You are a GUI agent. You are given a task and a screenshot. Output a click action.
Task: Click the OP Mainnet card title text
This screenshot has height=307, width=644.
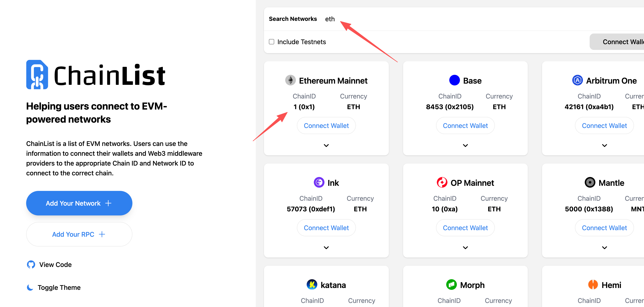tap(472, 183)
